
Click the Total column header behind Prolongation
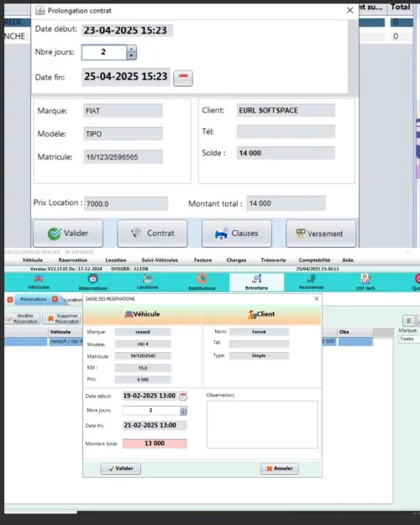pos(400,8)
